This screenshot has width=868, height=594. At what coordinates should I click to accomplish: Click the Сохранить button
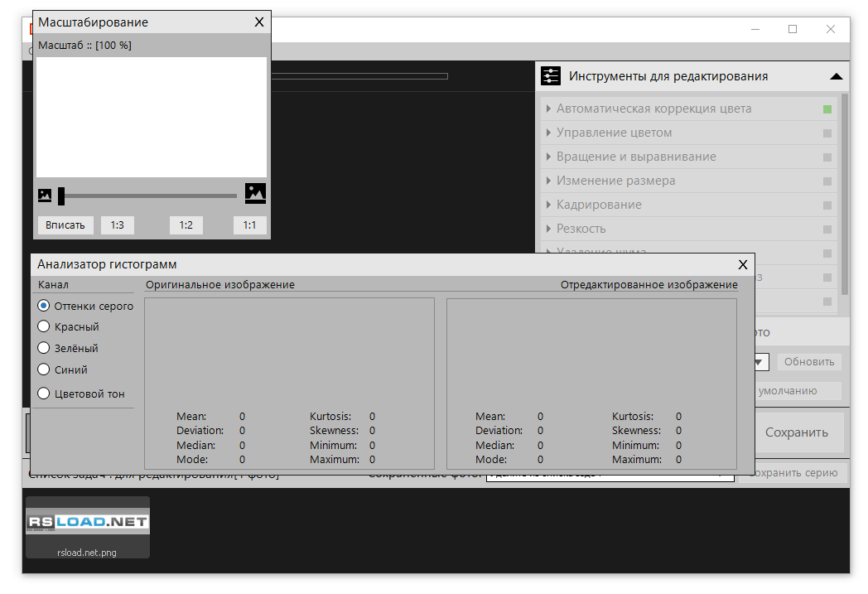point(797,432)
